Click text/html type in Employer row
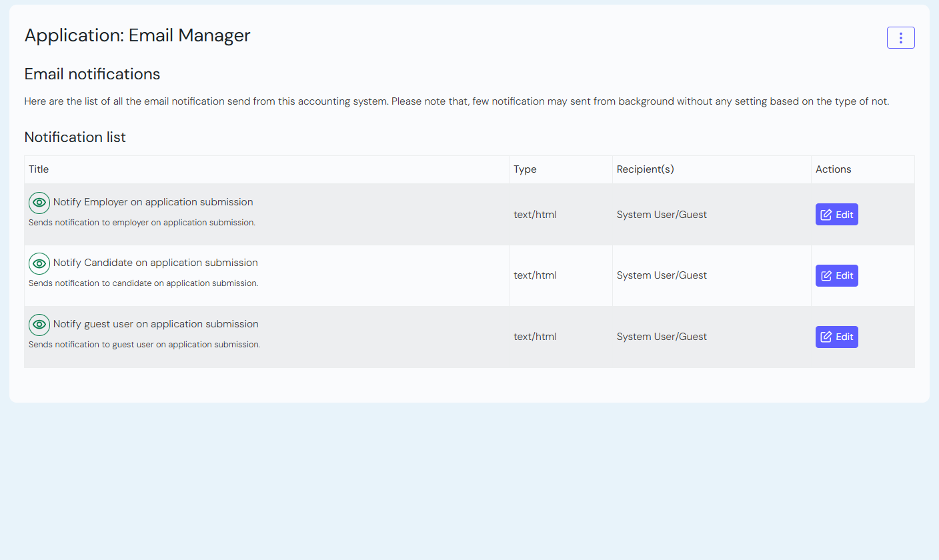This screenshot has height=560, width=939. pos(534,215)
